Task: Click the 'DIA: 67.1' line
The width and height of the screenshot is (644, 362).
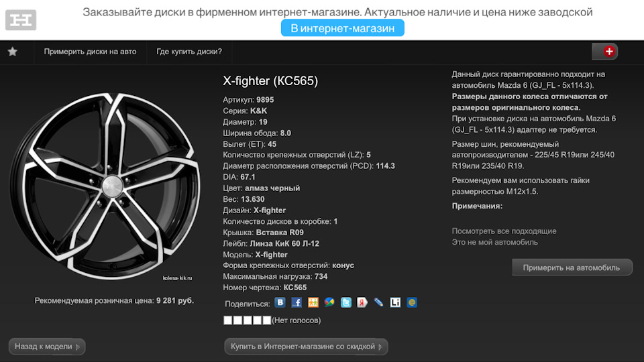Action: pyautogui.click(x=239, y=177)
